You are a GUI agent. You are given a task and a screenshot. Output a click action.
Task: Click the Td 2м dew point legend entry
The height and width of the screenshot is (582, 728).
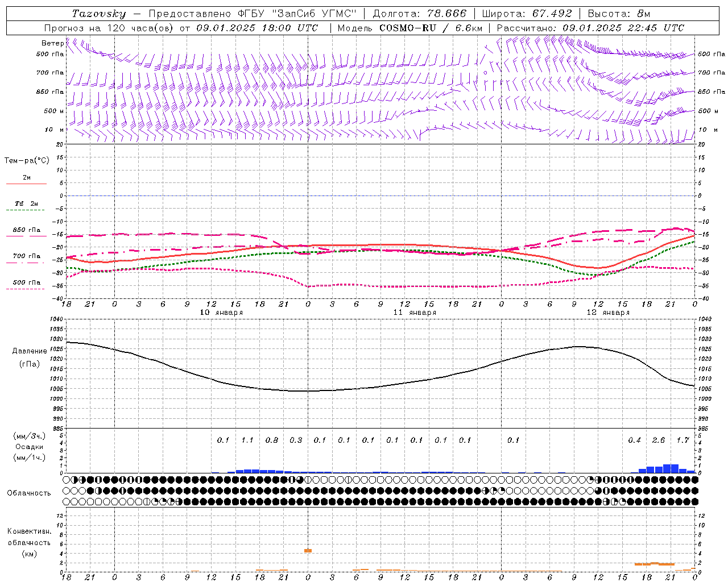27,203
